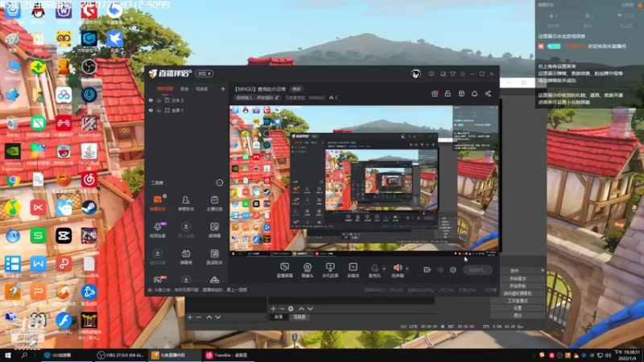Viewport: 644px width, 362px height.
Task: Click the OBS sources add plus button
Action: [273, 309]
